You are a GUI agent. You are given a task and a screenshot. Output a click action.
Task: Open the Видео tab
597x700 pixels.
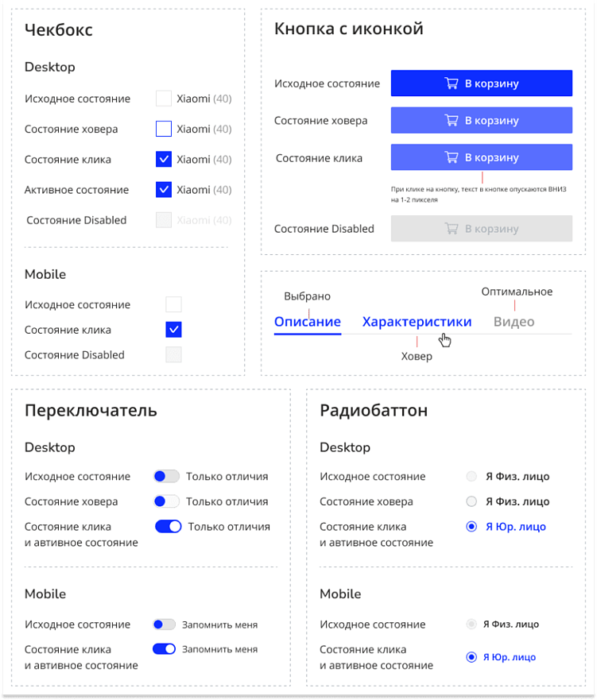[x=514, y=321]
